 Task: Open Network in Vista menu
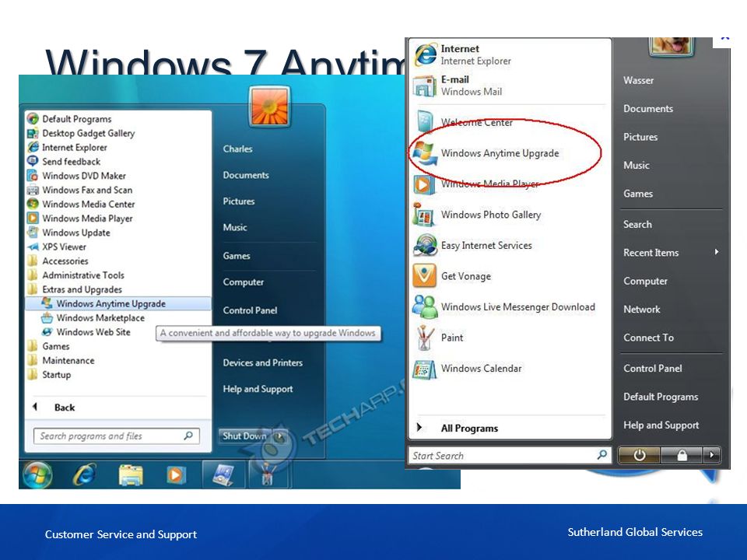click(642, 310)
